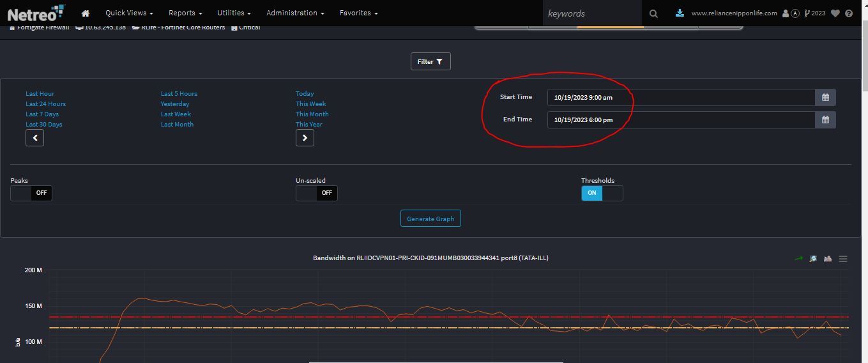Click the bandwidth graph title text
Screen dimensions: 868x363
coord(430,258)
